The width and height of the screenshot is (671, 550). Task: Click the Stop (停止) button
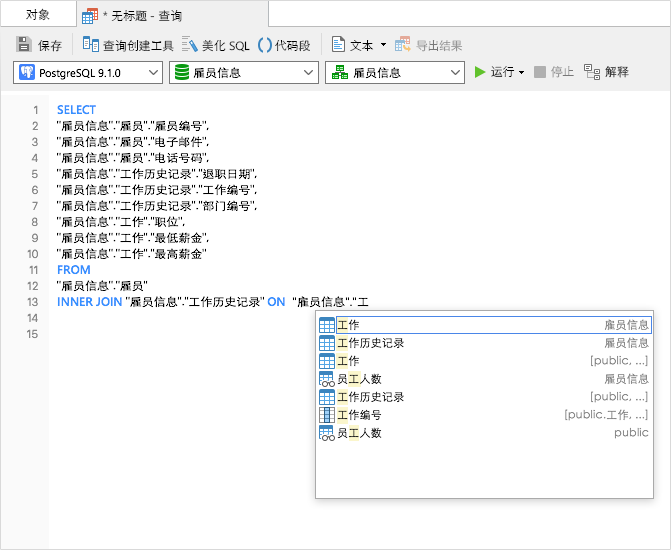click(554, 72)
